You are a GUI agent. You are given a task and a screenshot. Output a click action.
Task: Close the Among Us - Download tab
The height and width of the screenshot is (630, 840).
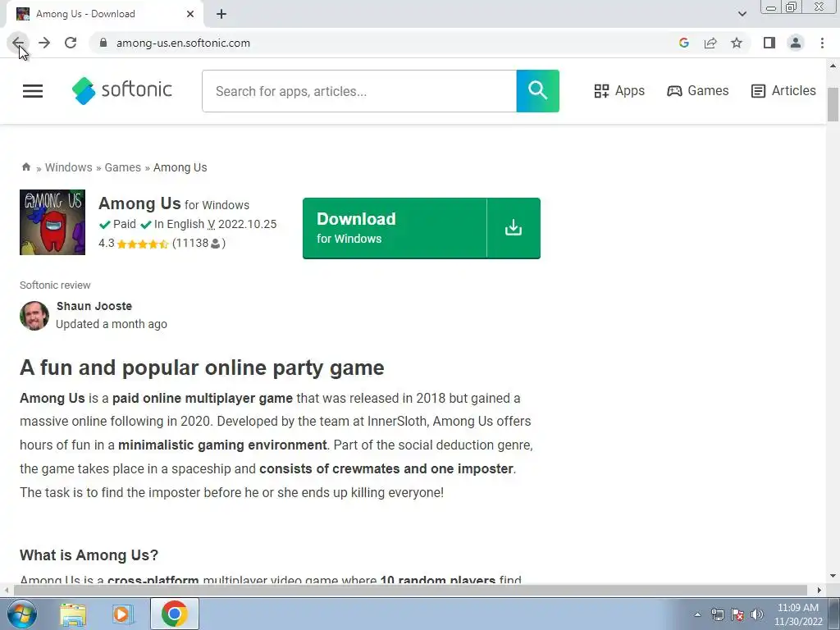[190, 14]
